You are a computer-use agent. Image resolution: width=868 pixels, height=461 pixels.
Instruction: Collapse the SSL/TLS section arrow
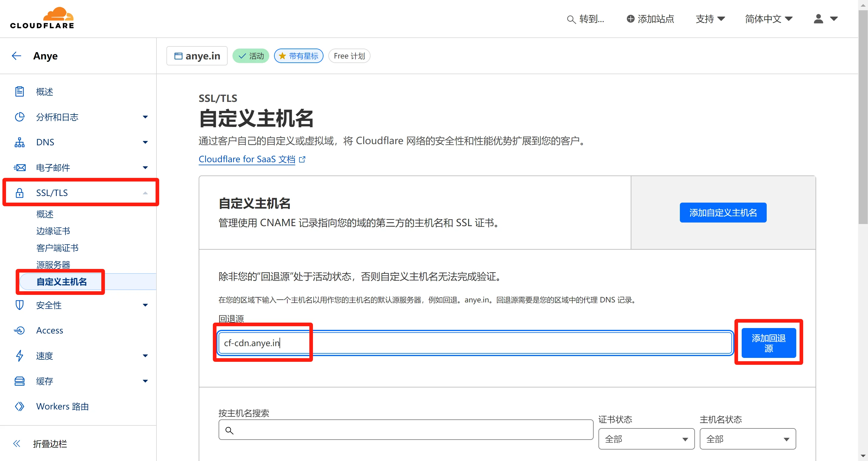tap(145, 193)
